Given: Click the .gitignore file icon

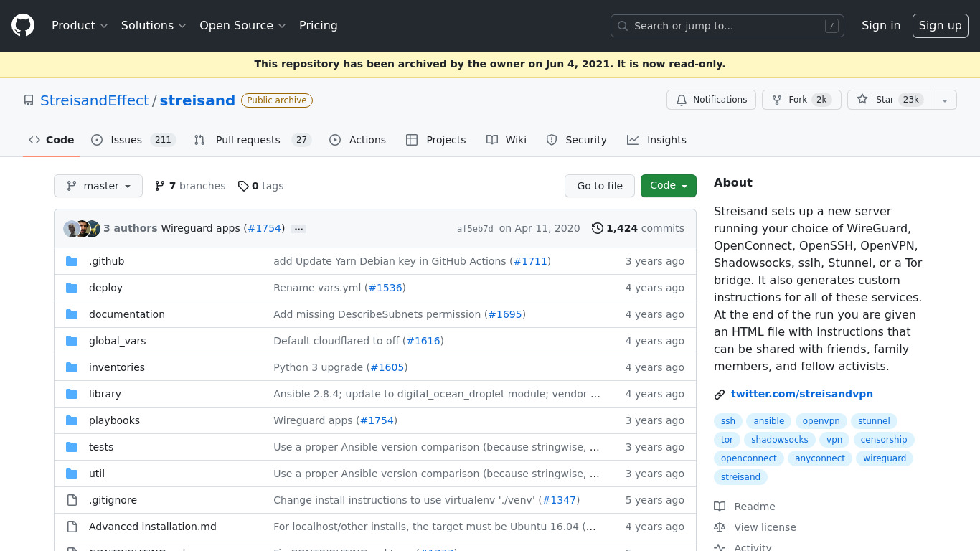Looking at the screenshot, I should (x=72, y=500).
